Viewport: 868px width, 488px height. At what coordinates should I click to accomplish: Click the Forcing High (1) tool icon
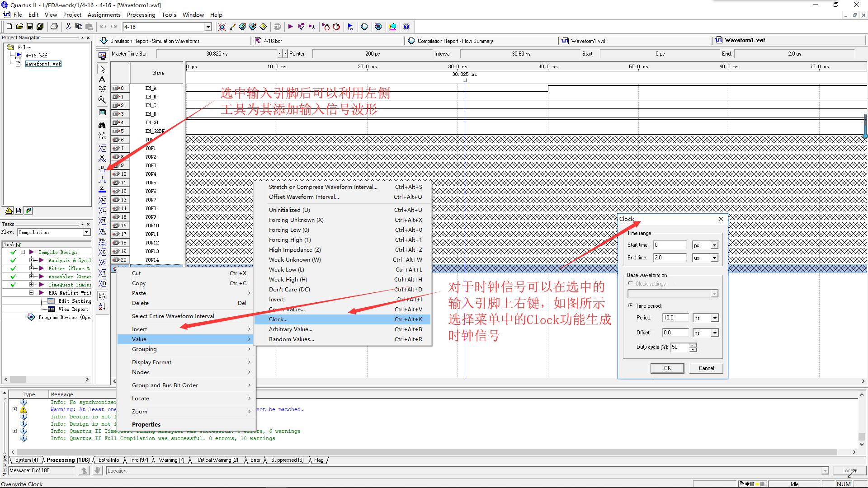(102, 179)
